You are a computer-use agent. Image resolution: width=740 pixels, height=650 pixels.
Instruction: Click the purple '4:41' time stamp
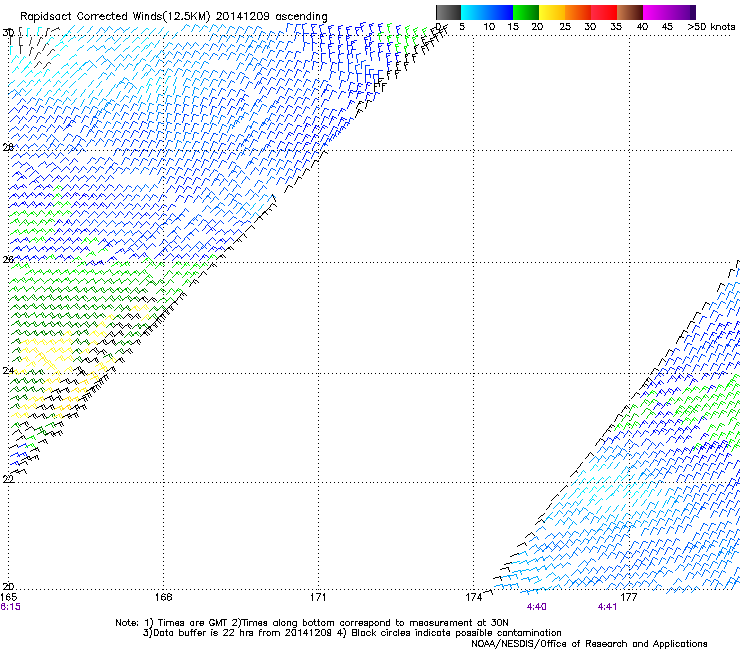(x=607, y=607)
